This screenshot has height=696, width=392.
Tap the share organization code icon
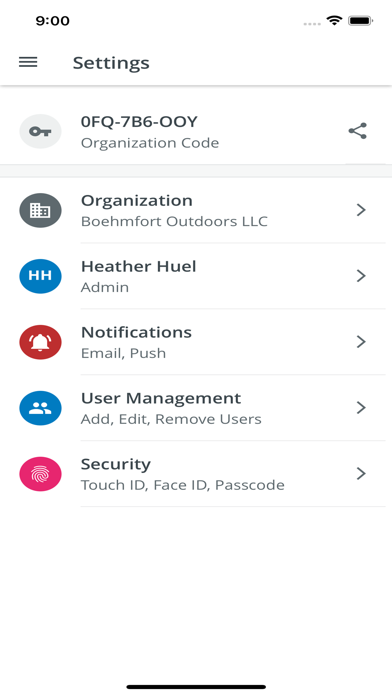coord(357,131)
